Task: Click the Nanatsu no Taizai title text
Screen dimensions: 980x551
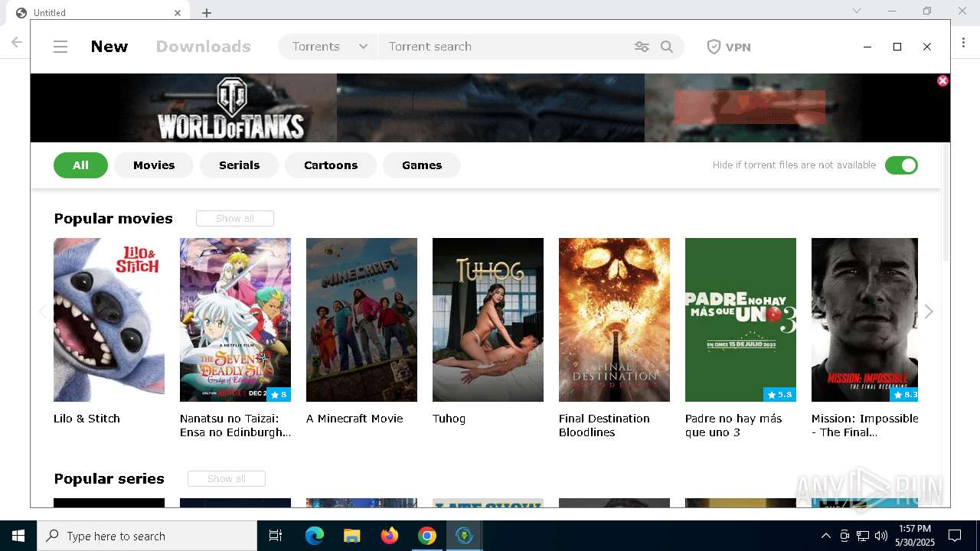Action: (235, 425)
